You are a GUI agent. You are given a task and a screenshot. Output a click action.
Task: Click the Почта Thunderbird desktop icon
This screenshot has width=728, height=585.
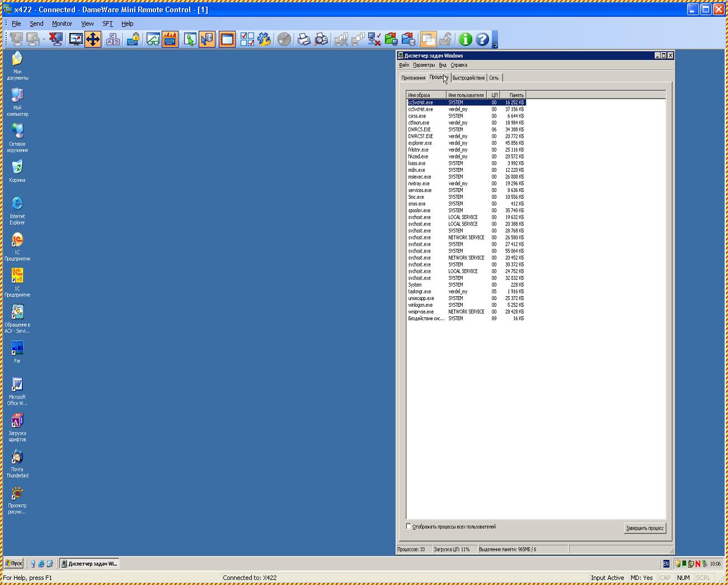tap(17, 464)
